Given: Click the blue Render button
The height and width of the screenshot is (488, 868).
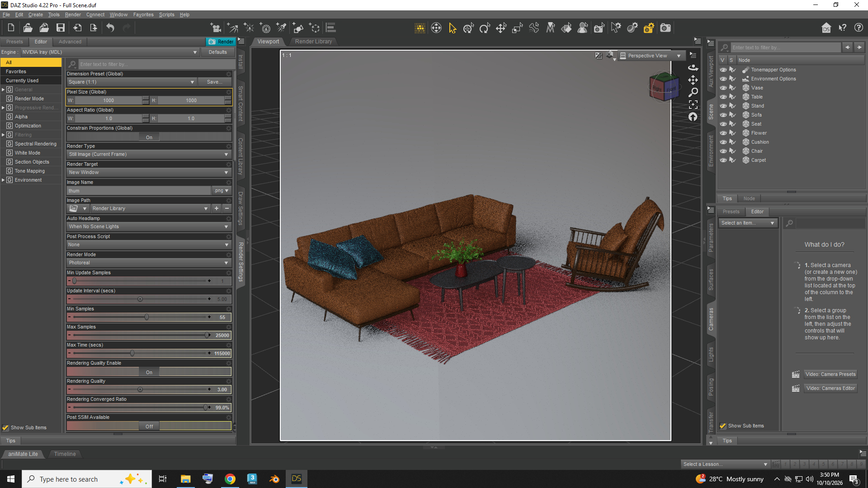Looking at the screenshot, I should point(221,42).
